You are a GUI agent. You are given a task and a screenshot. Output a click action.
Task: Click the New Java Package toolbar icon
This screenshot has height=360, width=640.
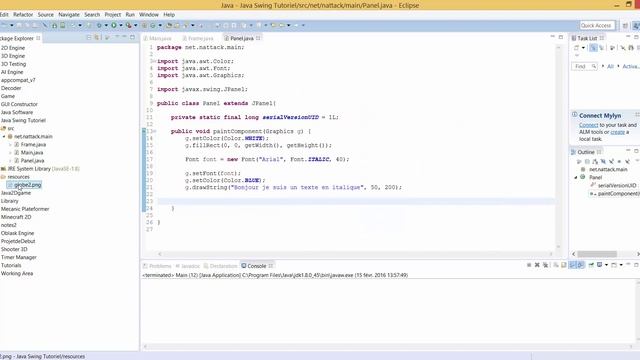click(144, 25)
